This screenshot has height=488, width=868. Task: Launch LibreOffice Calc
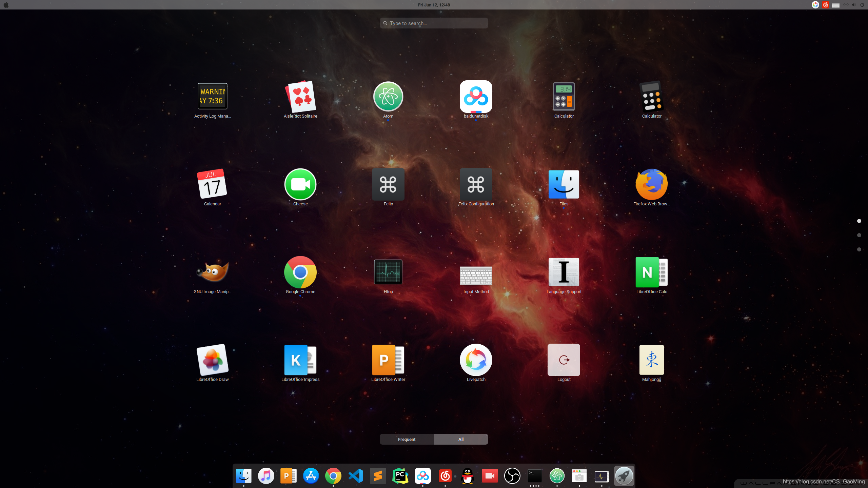click(651, 272)
